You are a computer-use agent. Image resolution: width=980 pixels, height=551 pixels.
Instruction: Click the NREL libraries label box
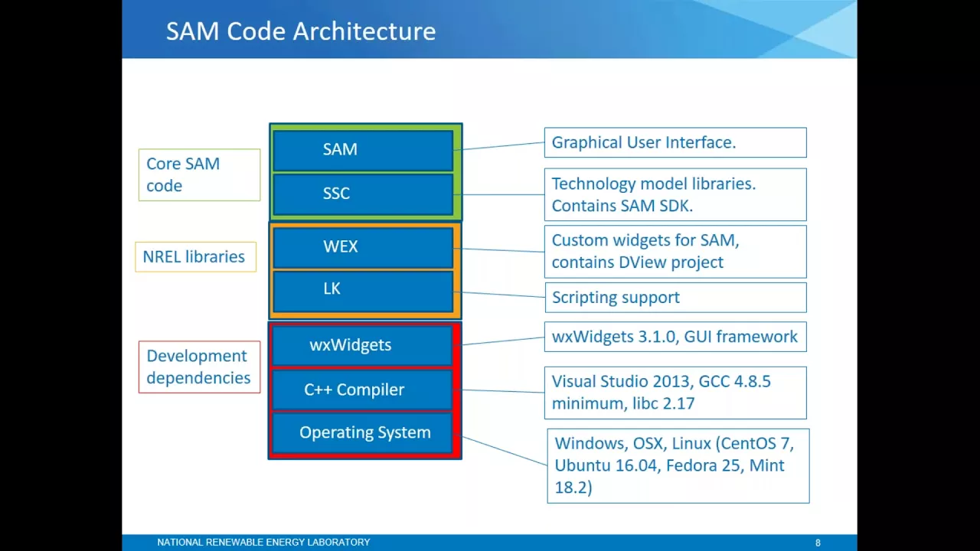point(195,257)
